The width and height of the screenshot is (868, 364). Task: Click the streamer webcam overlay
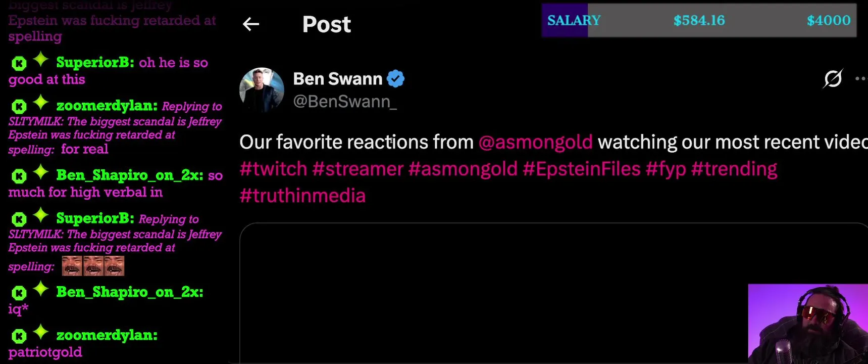[808, 324]
